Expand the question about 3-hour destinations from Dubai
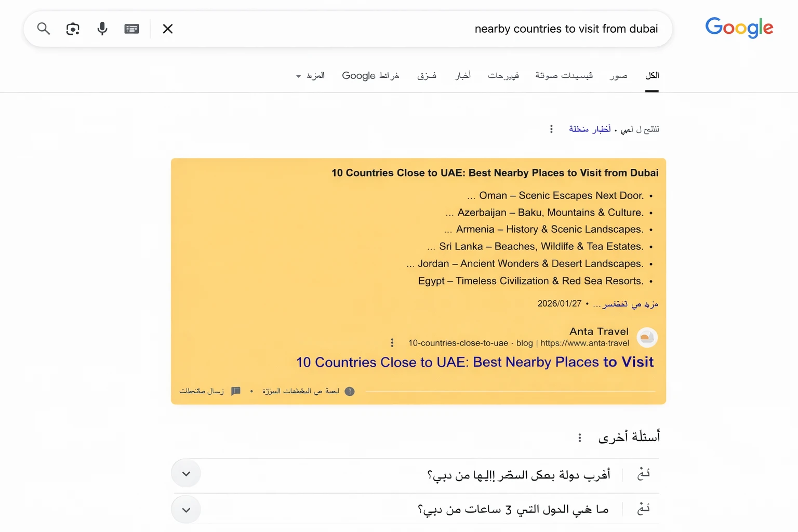798x532 pixels. [x=185, y=510]
